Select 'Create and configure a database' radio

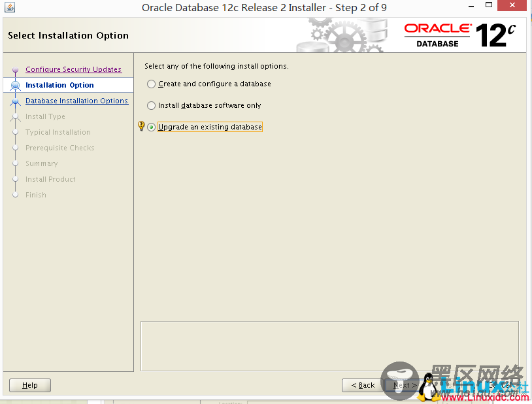[x=152, y=84]
